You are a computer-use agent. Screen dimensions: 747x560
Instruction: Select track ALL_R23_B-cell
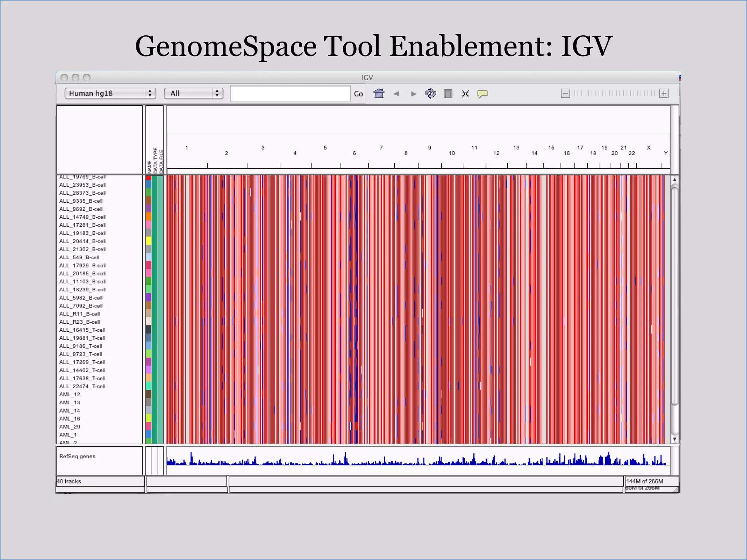pyautogui.click(x=80, y=322)
